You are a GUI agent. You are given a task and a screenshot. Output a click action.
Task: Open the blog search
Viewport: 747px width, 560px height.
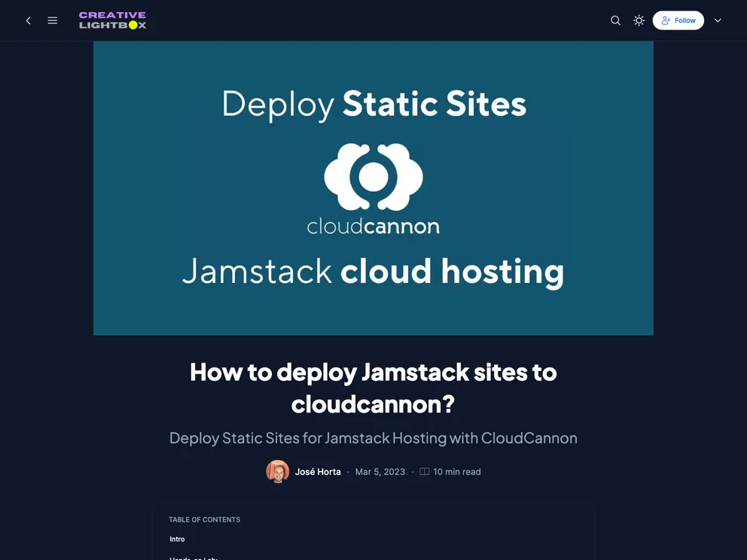[x=615, y=20]
